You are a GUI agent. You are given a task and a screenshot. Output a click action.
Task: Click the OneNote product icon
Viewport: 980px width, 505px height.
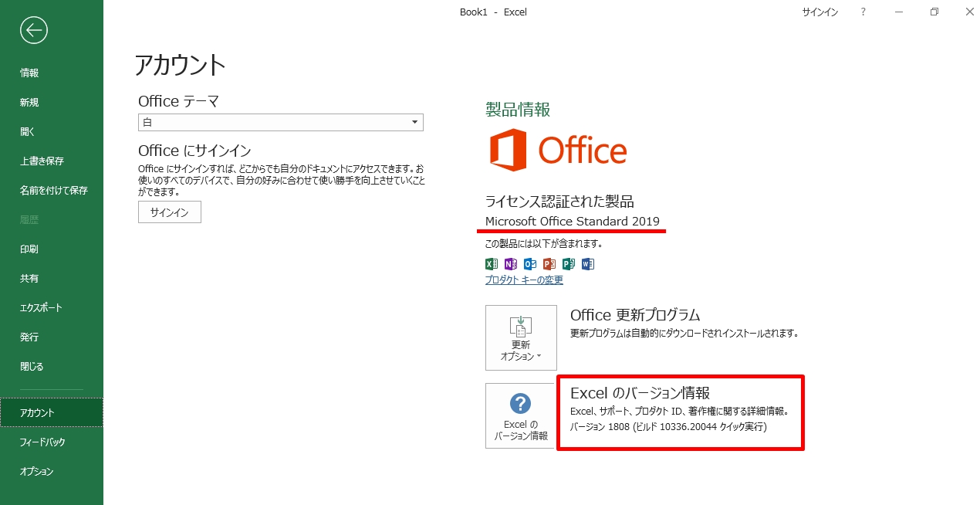click(510, 263)
